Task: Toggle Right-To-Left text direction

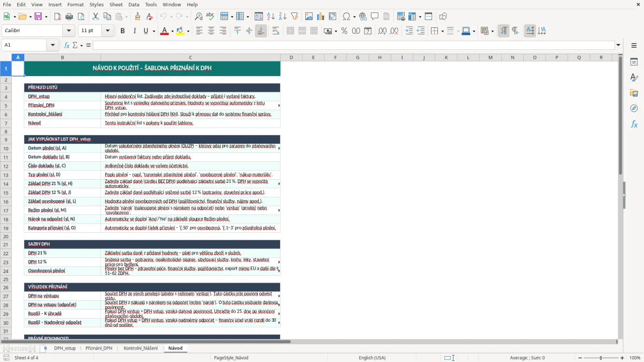Action: 515,31
